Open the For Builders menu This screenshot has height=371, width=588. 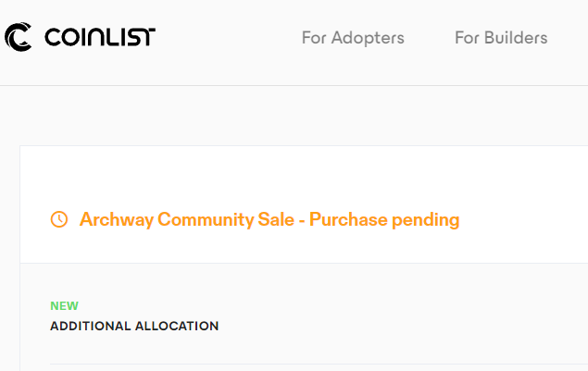(x=501, y=38)
